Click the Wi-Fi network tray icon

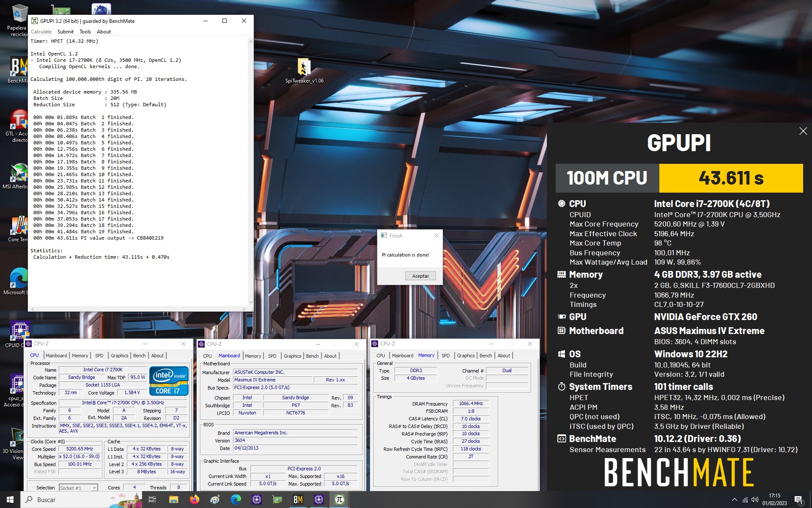click(x=745, y=500)
